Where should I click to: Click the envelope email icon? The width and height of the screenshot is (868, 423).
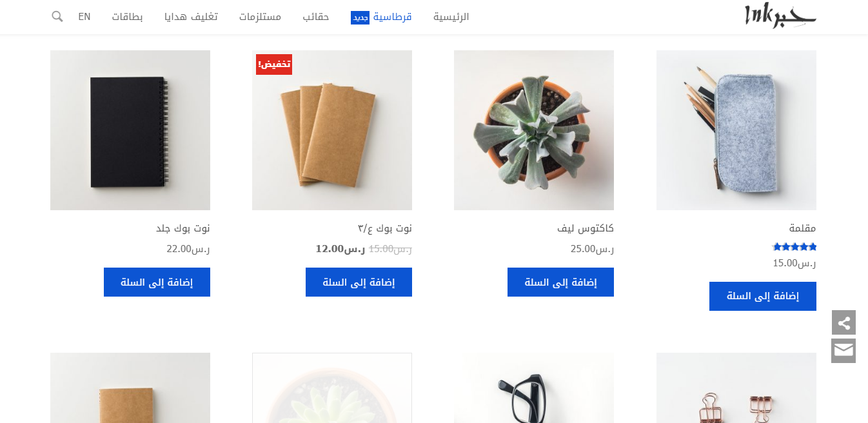click(843, 351)
